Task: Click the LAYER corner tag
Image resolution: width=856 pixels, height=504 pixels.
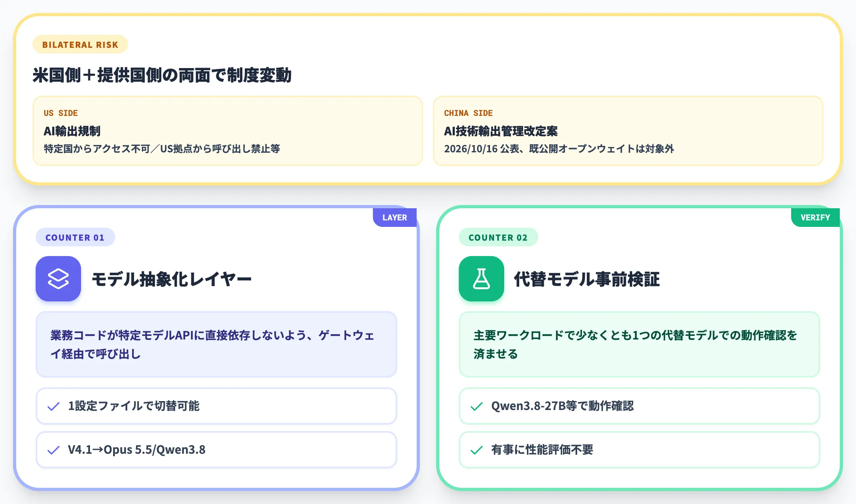Action: [395, 218]
